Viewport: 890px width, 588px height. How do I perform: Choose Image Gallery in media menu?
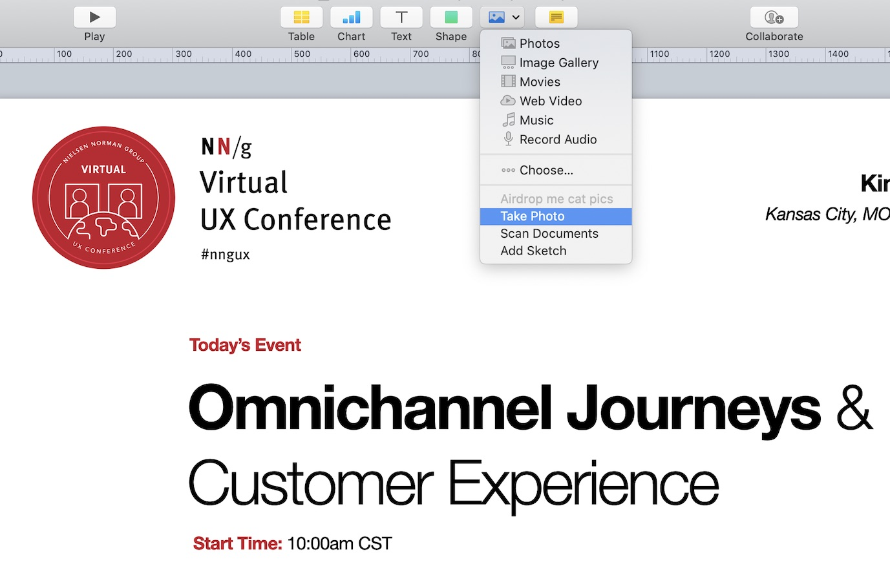pyautogui.click(x=558, y=63)
